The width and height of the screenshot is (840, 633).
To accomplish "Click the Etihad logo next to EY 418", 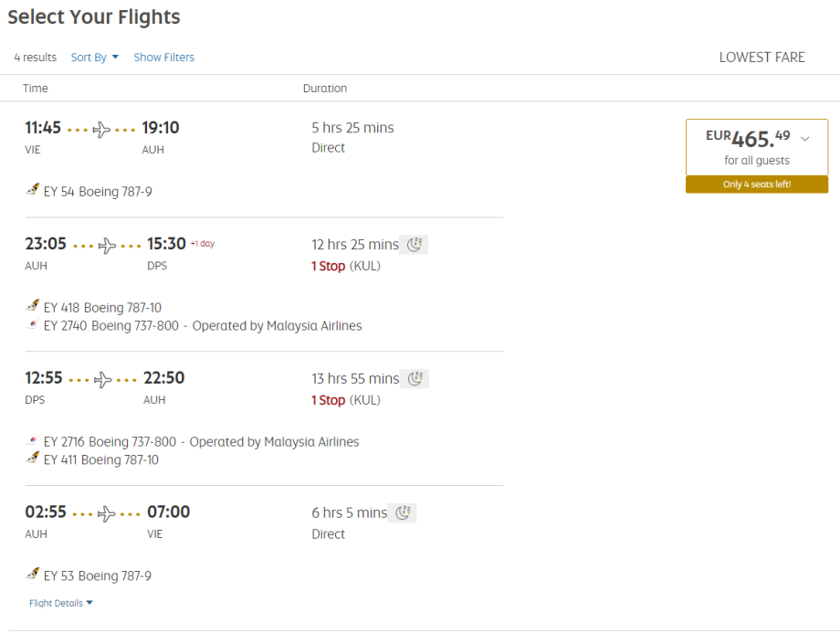I will [x=34, y=308].
